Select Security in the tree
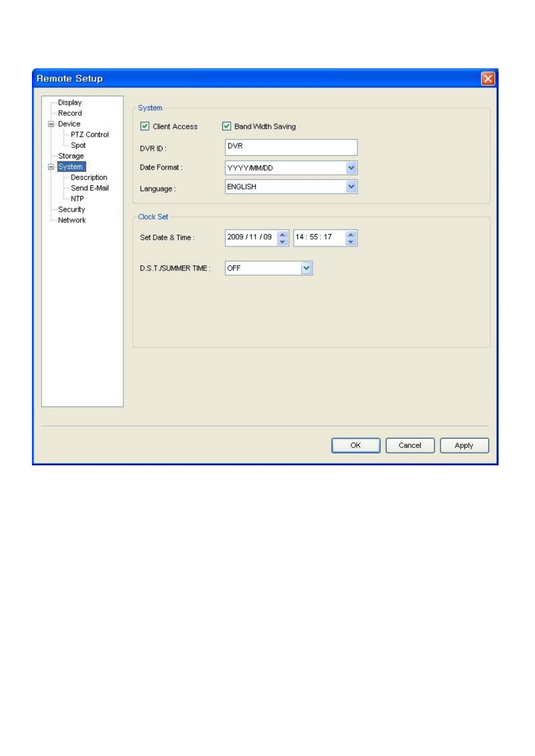This screenshot has height=756, width=535. point(72,209)
